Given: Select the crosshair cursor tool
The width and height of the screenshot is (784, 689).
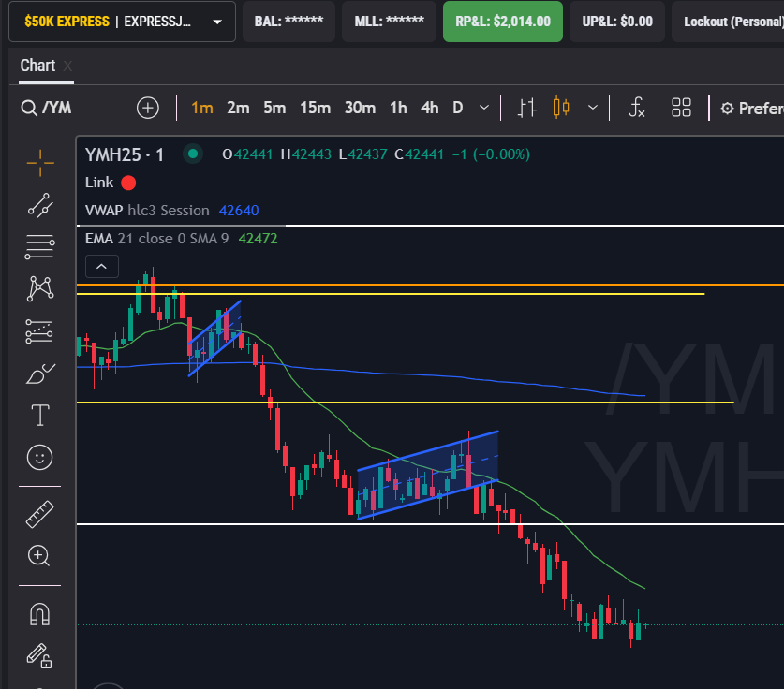Looking at the screenshot, I should click(x=40, y=163).
